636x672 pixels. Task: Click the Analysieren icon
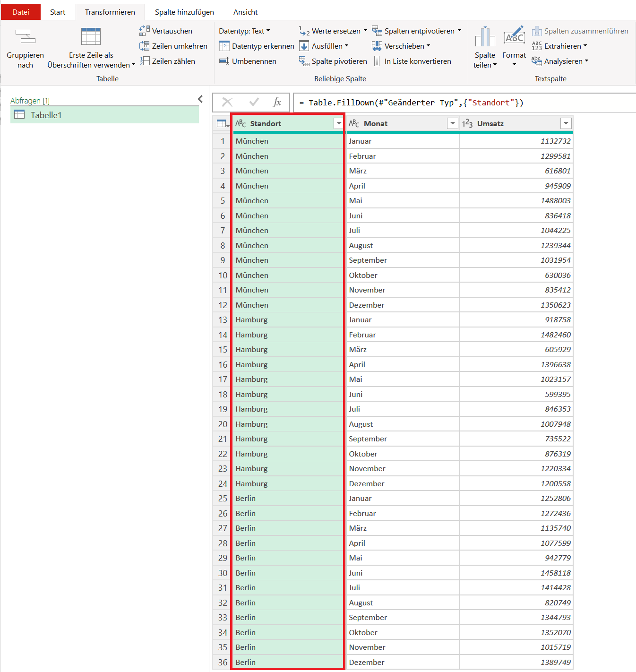(x=537, y=61)
